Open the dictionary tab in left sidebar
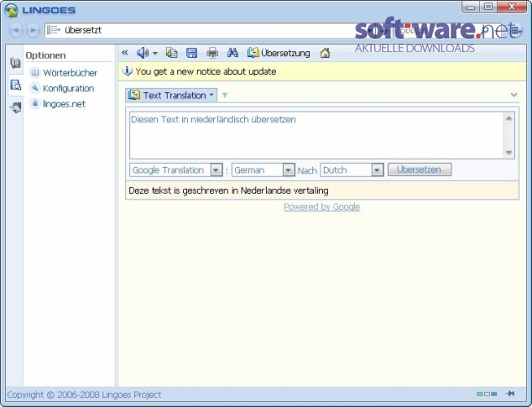The width and height of the screenshot is (532, 407). (15, 63)
